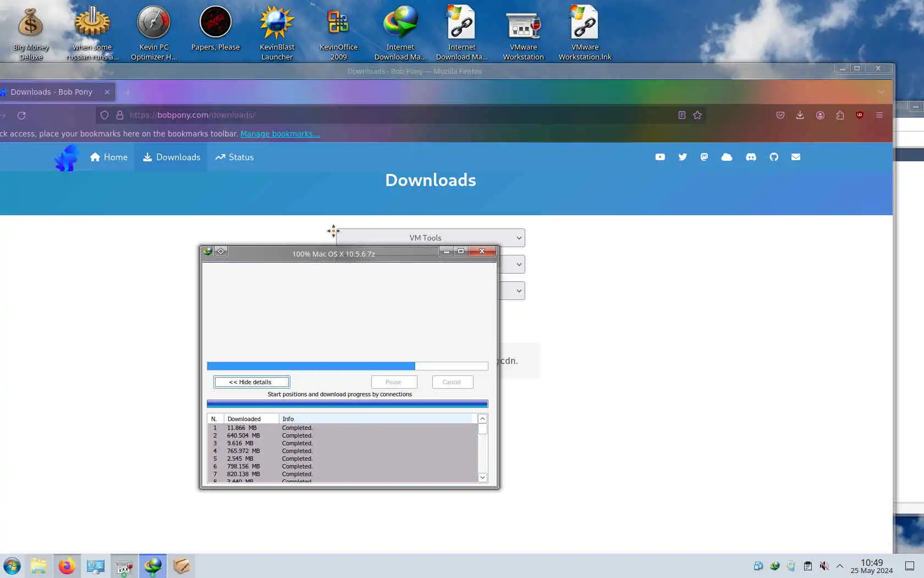The height and width of the screenshot is (578, 924).
Task: Open the clock showing 10:49
Action: click(871, 566)
